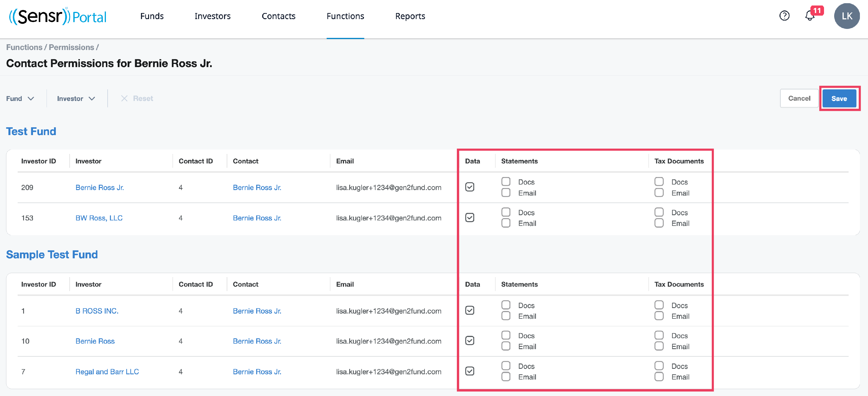Click the Permissions breadcrumb
868x396 pixels.
[x=71, y=47]
